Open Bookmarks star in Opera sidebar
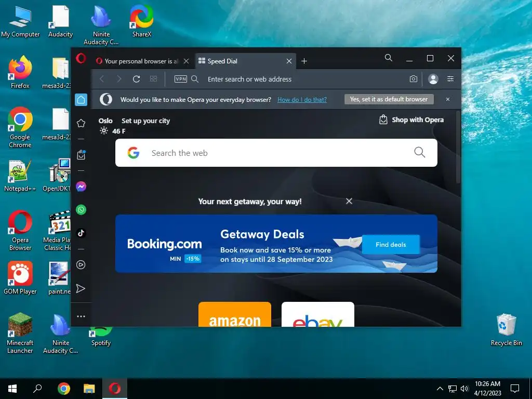The image size is (532, 399). (81, 123)
